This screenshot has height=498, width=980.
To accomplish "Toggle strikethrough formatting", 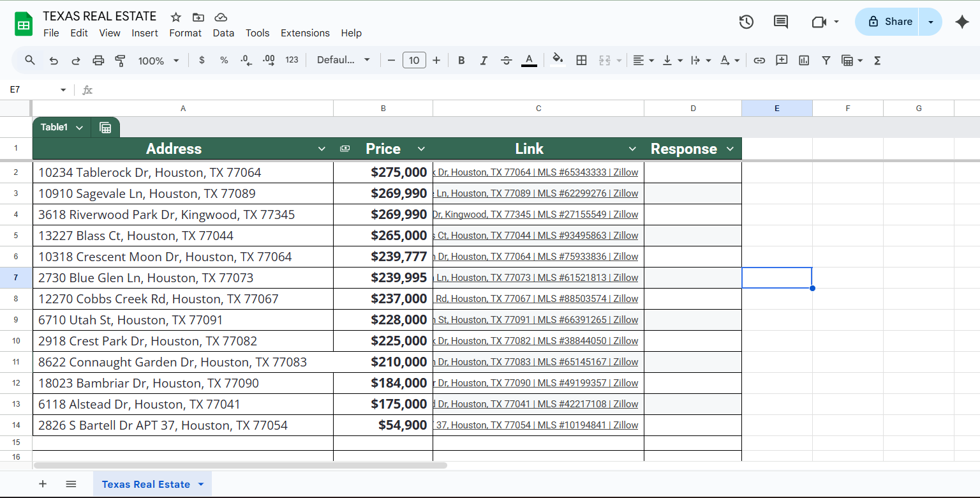I will tap(506, 60).
